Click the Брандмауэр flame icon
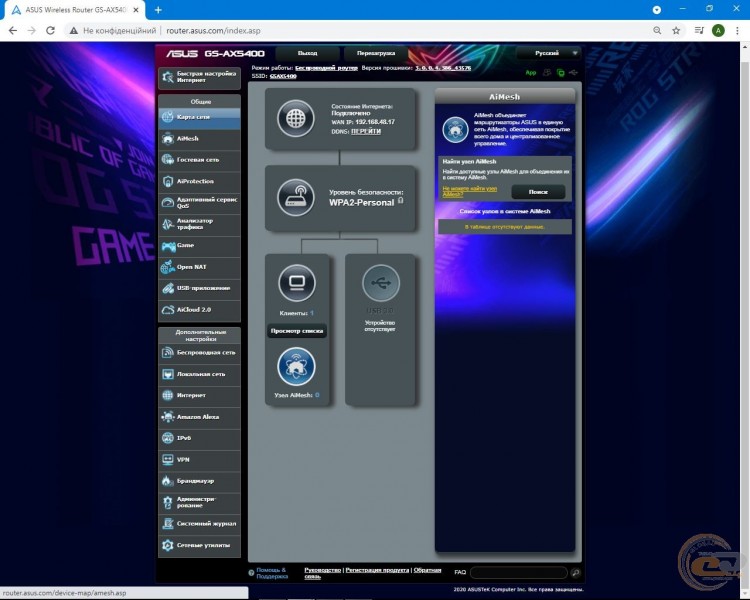The height and width of the screenshot is (600, 750). 167,481
